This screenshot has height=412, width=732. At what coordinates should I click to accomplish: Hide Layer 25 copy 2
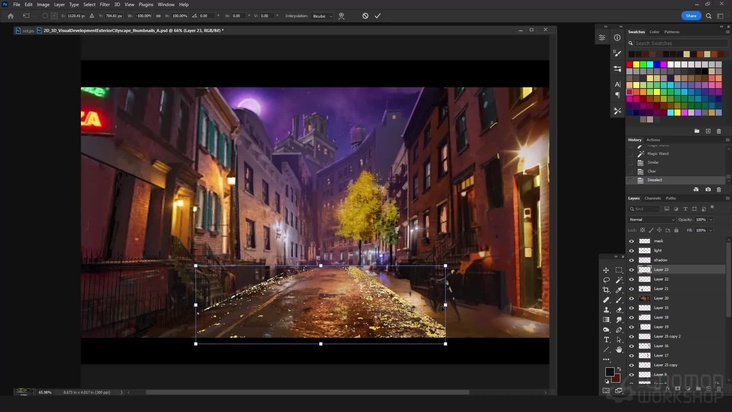(632, 336)
